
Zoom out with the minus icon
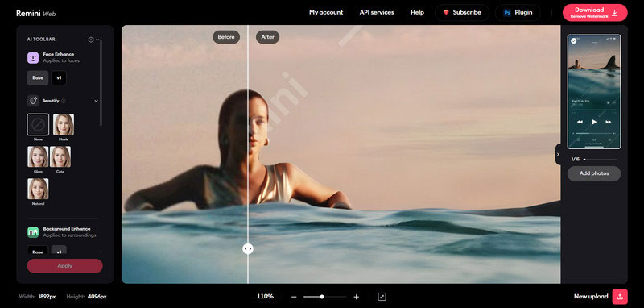click(x=294, y=297)
